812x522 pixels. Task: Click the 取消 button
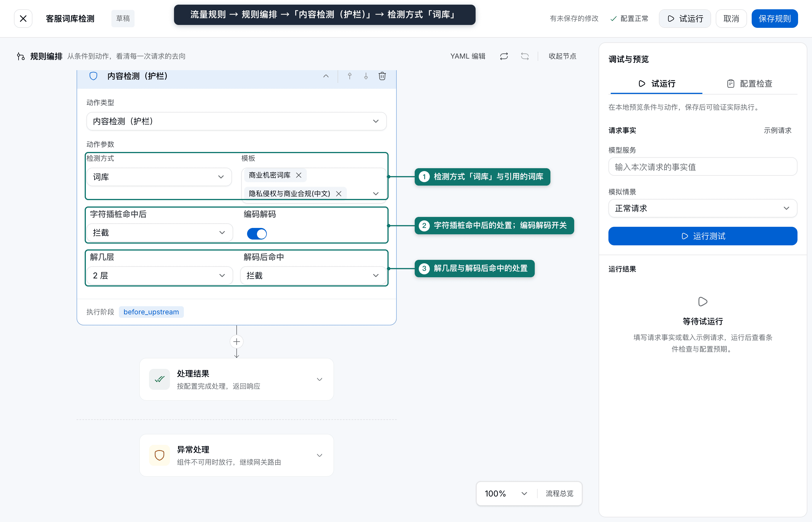pyautogui.click(x=731, y=18)
